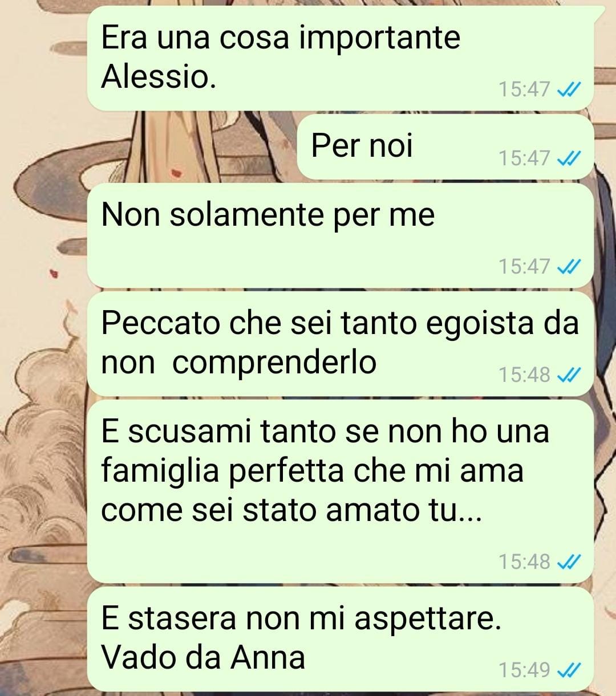Tap the text 'Vado da Anna'
This screenshot has width=616, height=696.
[x=203, y=657]
